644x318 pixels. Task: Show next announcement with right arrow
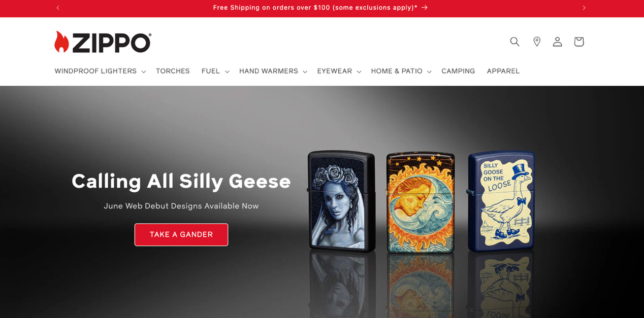584,8
